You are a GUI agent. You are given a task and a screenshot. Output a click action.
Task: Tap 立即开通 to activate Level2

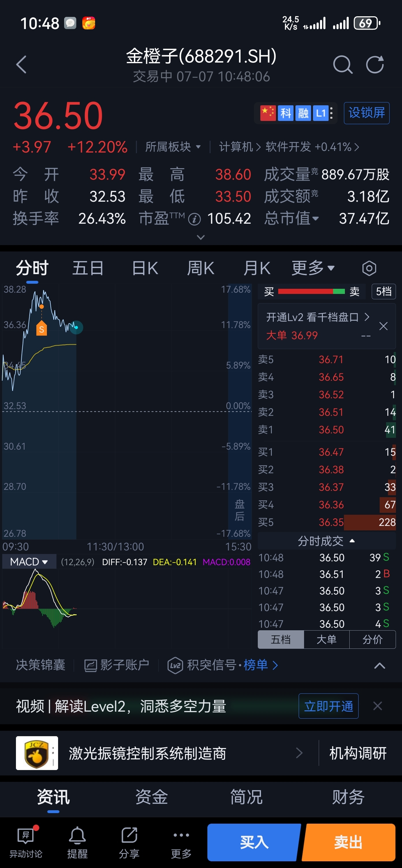329,706
